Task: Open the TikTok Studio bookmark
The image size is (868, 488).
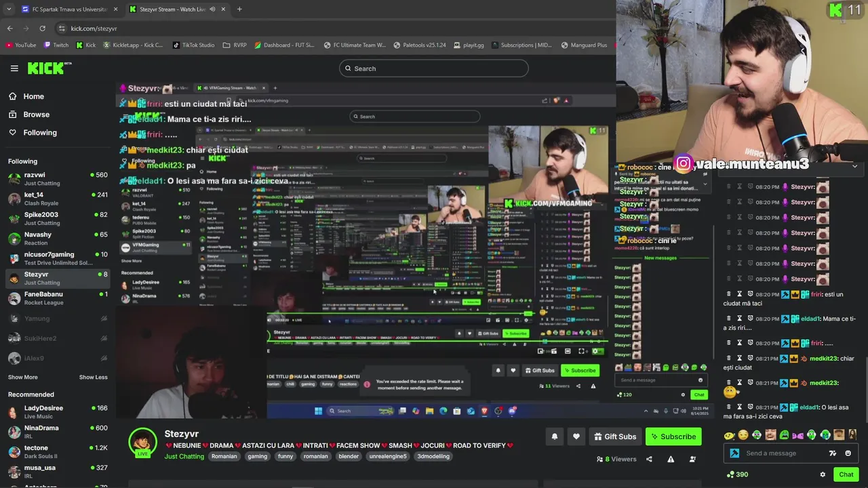Action: pos(194,45)
